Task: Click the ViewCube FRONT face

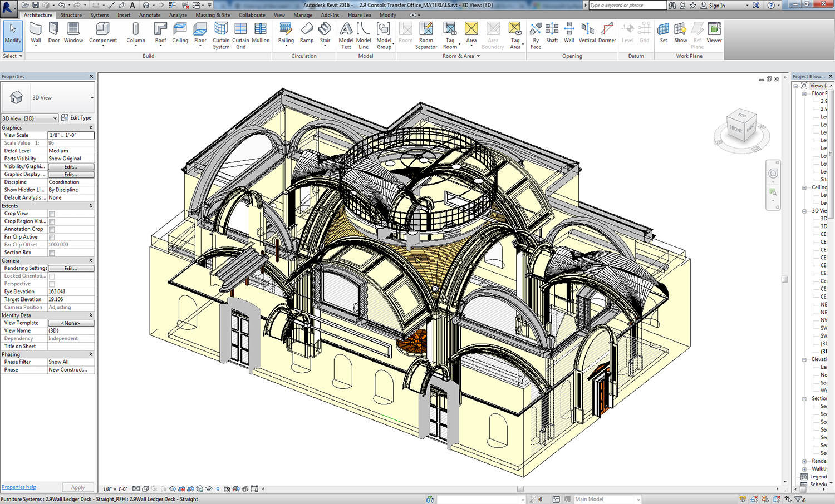Action: pos(735,129)
